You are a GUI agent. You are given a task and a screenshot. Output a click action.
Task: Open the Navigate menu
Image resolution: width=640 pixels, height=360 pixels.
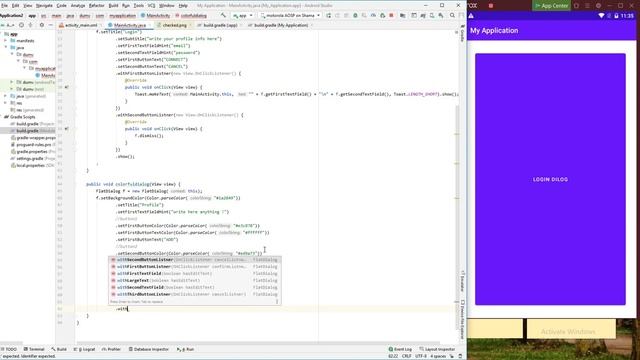[44, 6]
